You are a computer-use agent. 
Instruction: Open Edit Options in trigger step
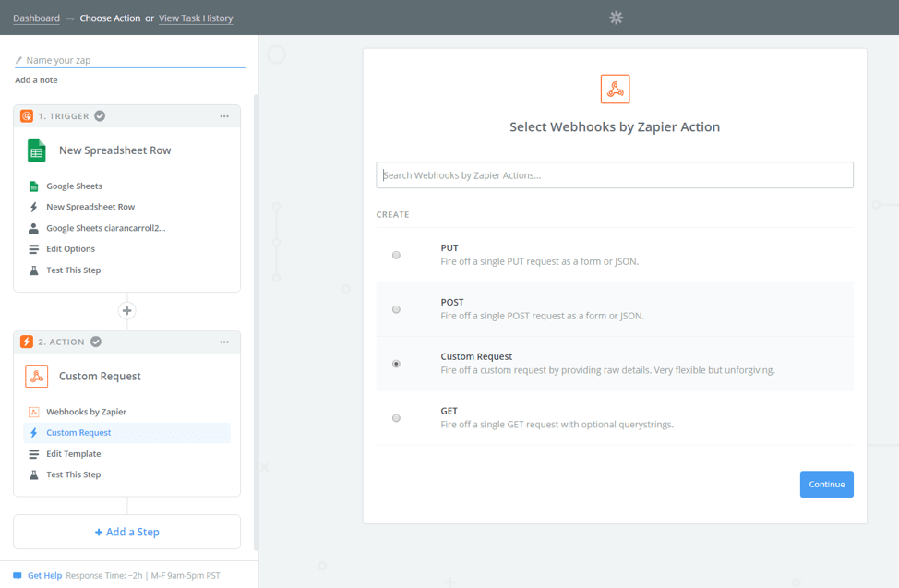click(x=70, y=249)
